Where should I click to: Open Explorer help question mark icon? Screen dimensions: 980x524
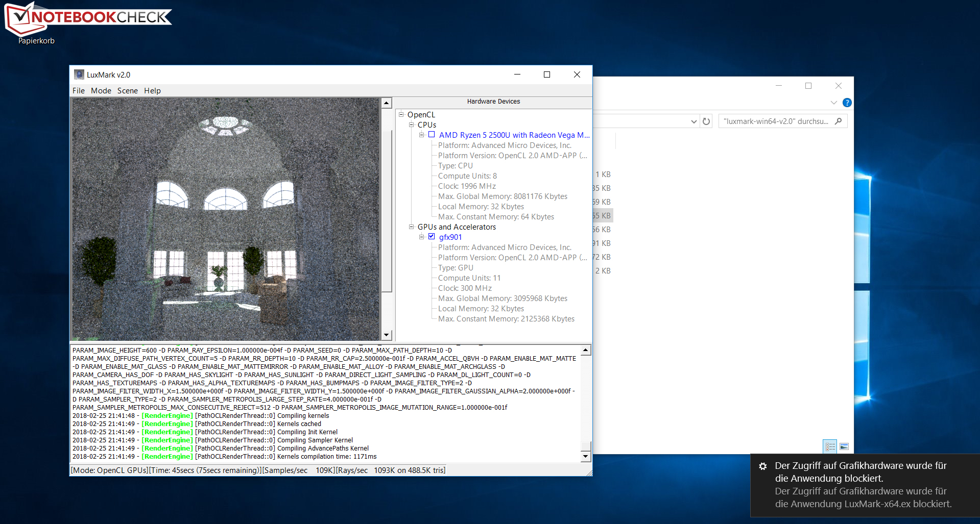pyautogui.click(x=847, y=103)
